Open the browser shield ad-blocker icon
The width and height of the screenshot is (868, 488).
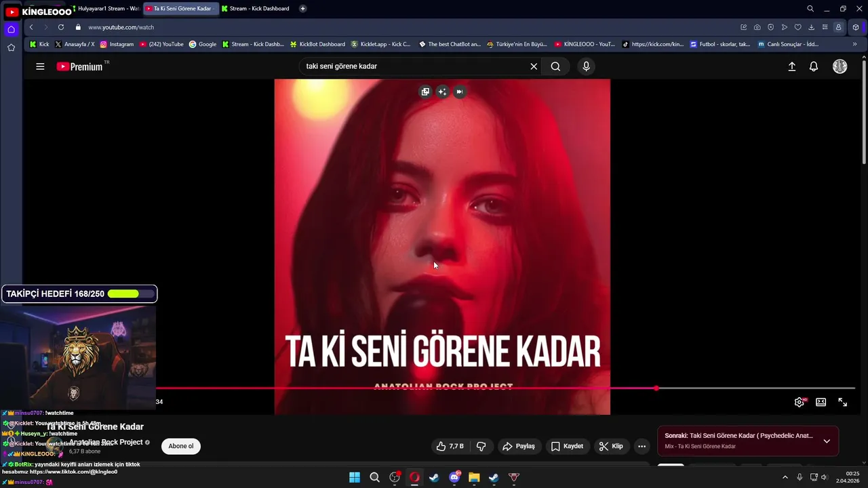[771, 27]
